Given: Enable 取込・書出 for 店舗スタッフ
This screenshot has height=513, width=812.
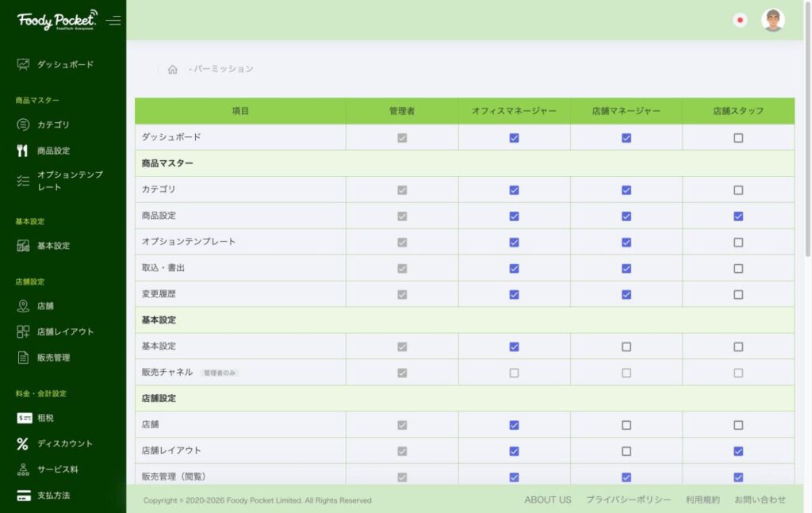Looking at the screenshot, I should (738, 268).
